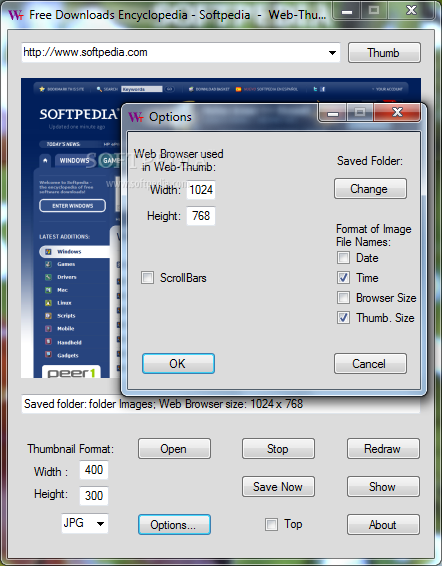The height and width of the screenshot is (566, 442).
Task: Enable the ScrollBars checkbox
Action: (x=147, y=278)
